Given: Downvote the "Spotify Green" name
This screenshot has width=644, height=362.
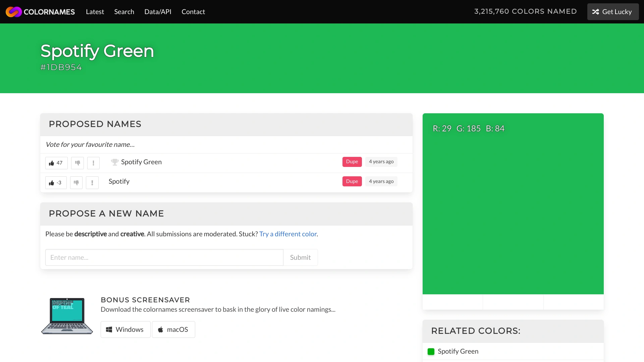Looking at the screenshot, I should coord(77,163).
